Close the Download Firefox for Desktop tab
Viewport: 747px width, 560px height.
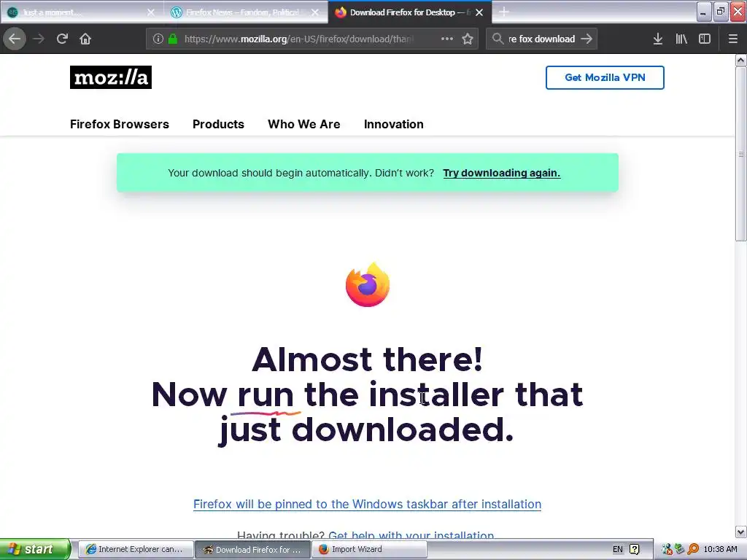479,12
